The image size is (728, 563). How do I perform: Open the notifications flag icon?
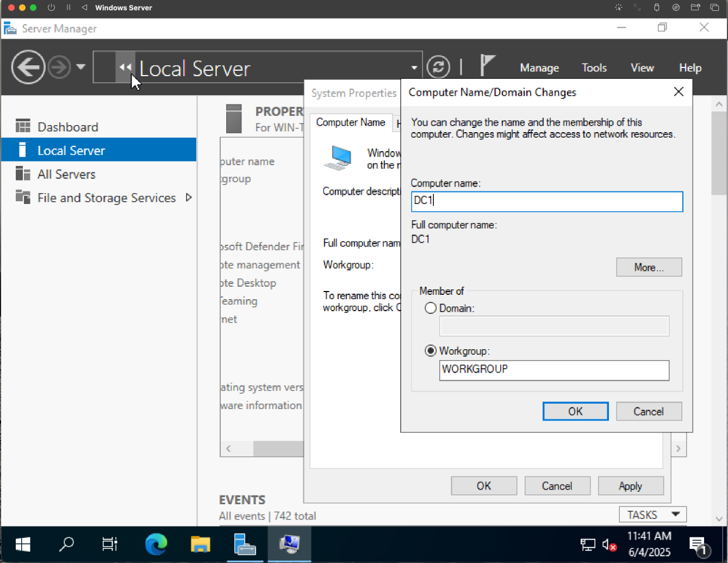pos(487,66)
